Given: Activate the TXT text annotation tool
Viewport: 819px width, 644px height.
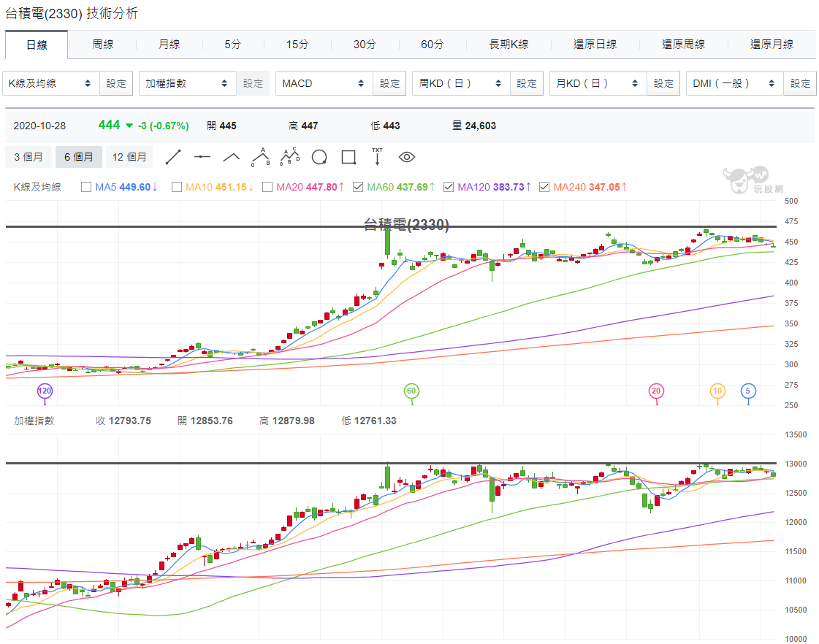Looking at the screenshot, I should pos(377,157).
